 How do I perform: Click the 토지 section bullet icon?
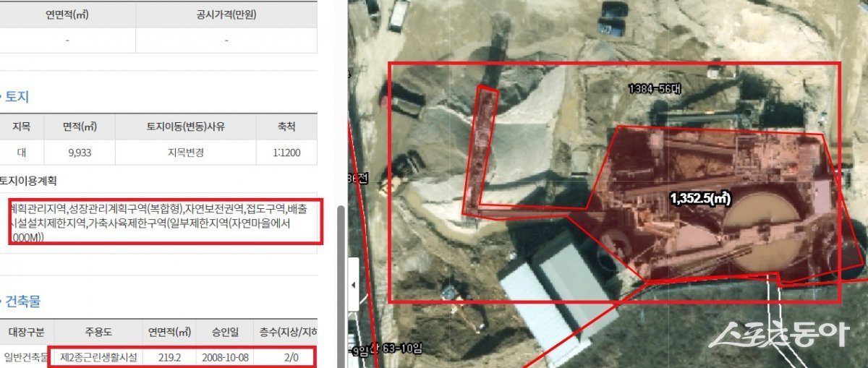pyautogui.click(x=1, y=96)
